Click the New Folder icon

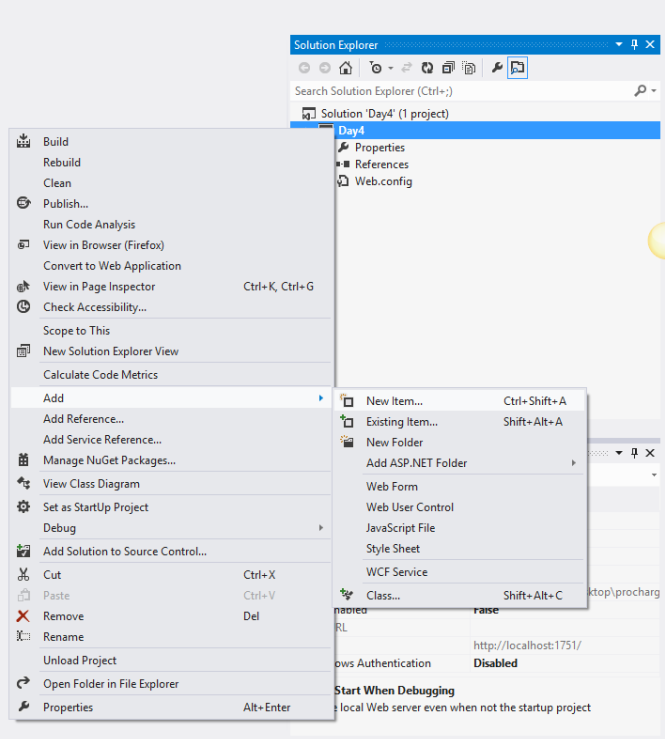point(347,442)
